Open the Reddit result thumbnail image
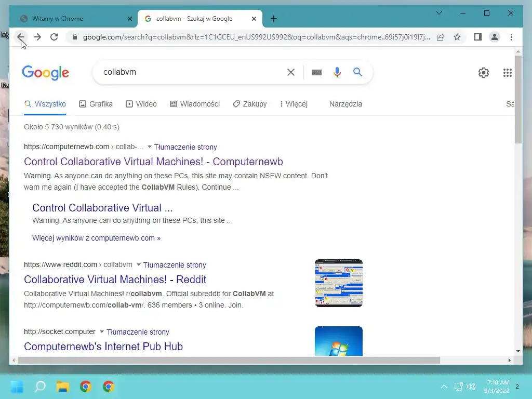The image size is (532, 399). (339, 283)
